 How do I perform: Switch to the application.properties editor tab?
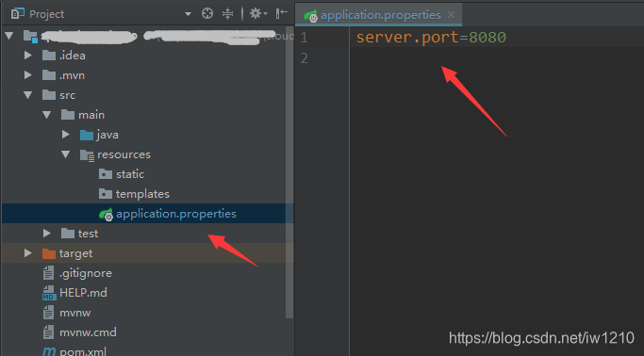click(x=380, y=15)
